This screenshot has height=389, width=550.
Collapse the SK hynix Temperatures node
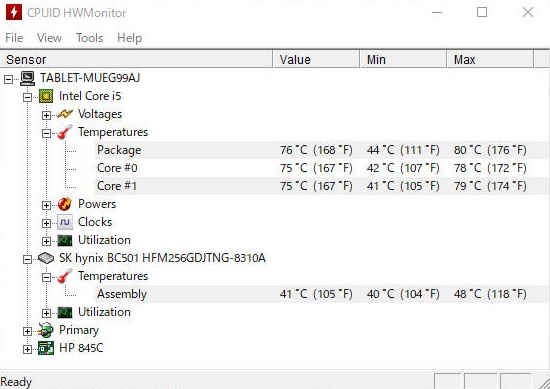pyautogui.click(x=46, y=277)
